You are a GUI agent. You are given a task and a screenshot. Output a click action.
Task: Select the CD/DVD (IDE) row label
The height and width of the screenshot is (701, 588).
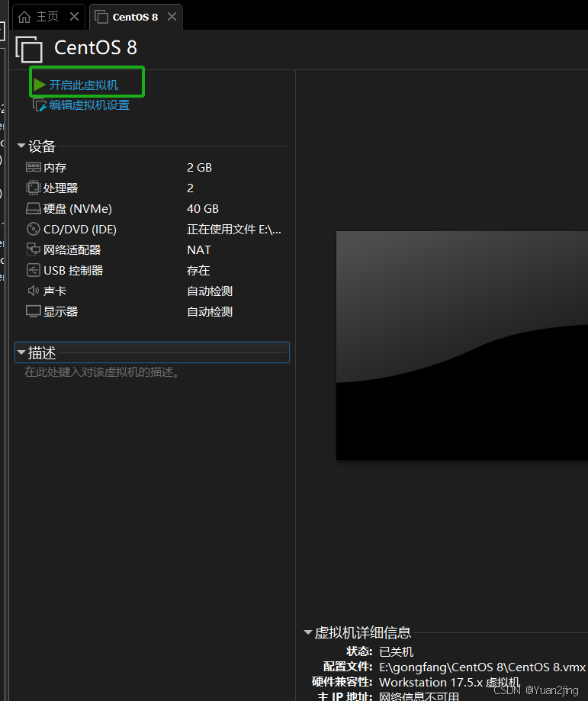80,230
